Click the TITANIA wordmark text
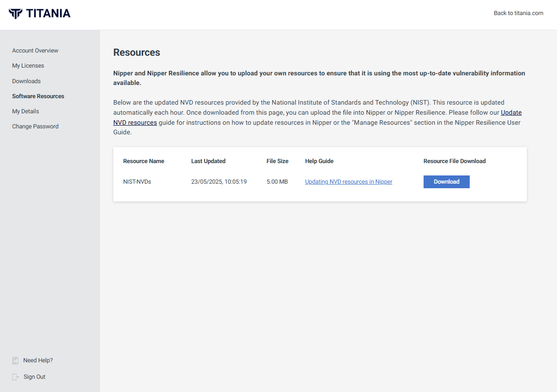Image resolution: width=557 pixels, height=392 pixels. (48, 13)
